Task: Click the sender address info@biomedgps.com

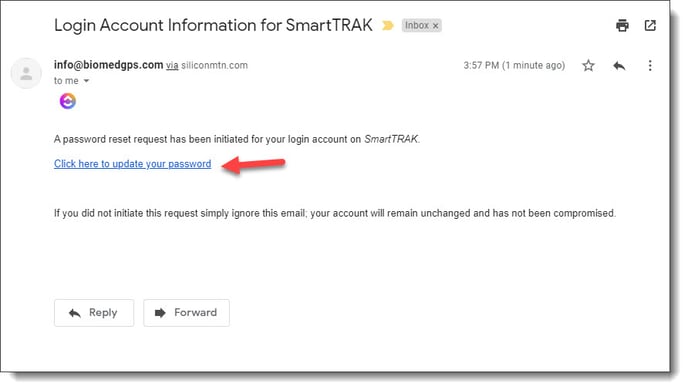Action: [x=108, y=65]
